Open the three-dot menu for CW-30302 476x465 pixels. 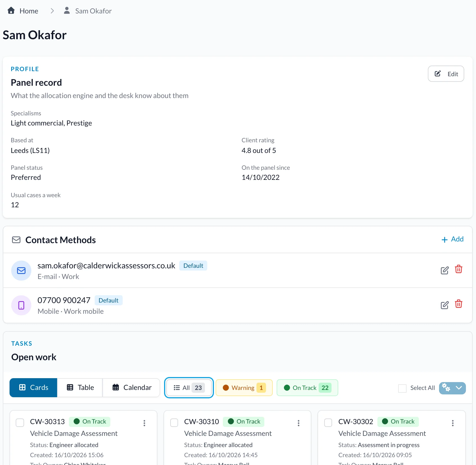coord(453,423)
